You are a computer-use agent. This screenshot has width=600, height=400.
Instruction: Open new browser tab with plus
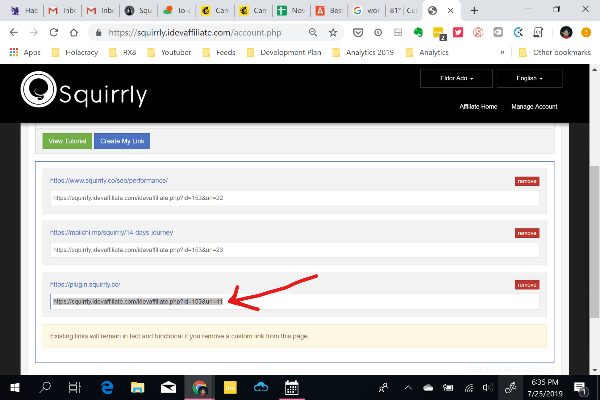pyautogui.click(x=474, y=11)
